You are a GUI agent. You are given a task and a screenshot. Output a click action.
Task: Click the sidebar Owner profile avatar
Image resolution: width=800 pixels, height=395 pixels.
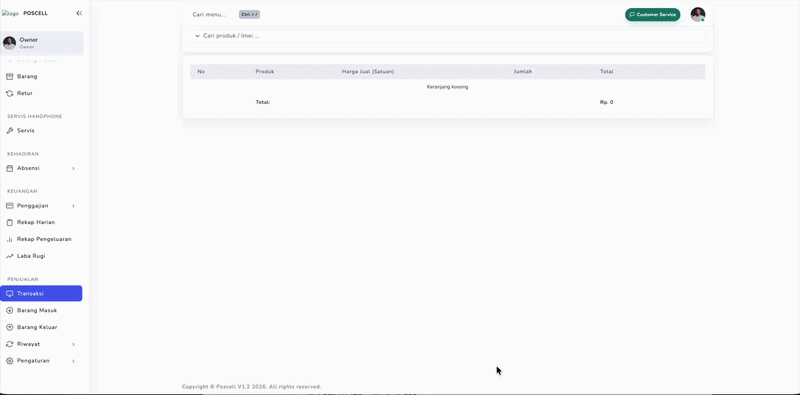point(9,43)
